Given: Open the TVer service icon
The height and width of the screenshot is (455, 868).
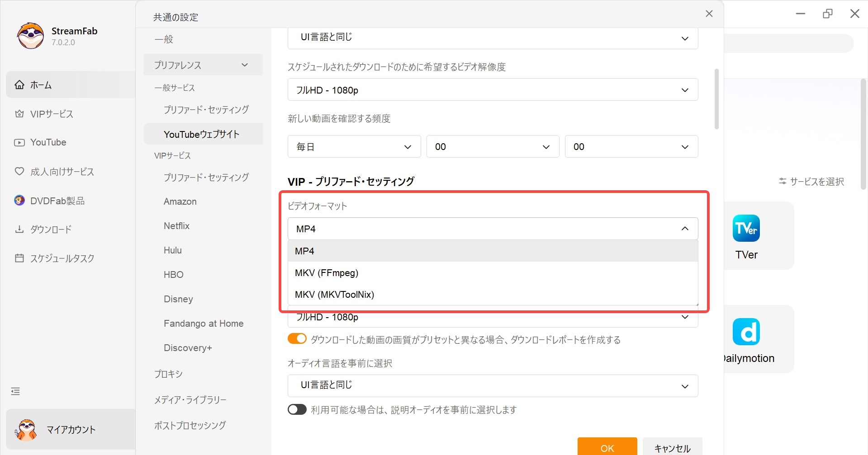Looking at the screenshot, I should point(746,228).
